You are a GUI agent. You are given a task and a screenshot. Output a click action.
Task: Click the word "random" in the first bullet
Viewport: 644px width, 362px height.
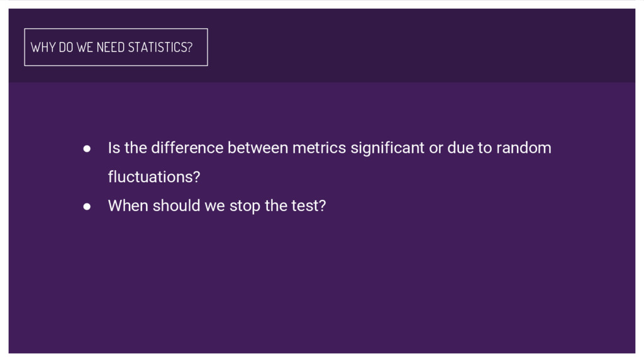click(x=523, y=148)
